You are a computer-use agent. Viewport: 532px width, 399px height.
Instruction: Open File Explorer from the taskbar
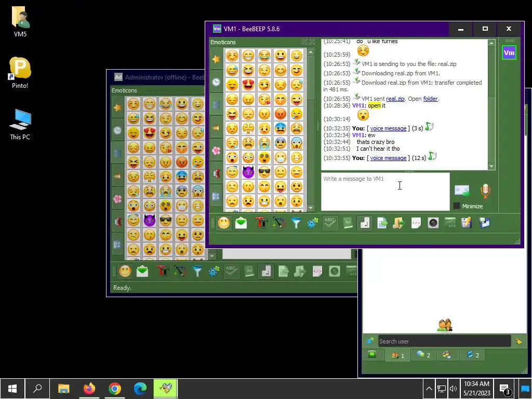point(64,389)
